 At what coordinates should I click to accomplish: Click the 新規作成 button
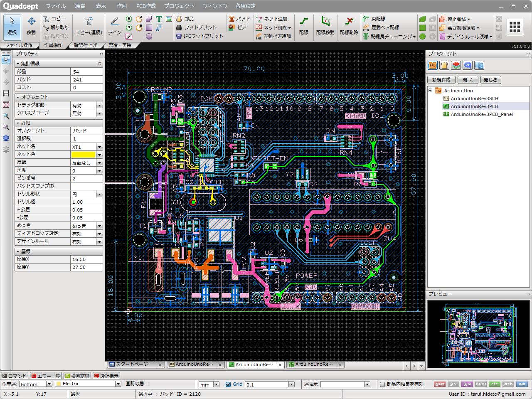[x=441, y=80]
